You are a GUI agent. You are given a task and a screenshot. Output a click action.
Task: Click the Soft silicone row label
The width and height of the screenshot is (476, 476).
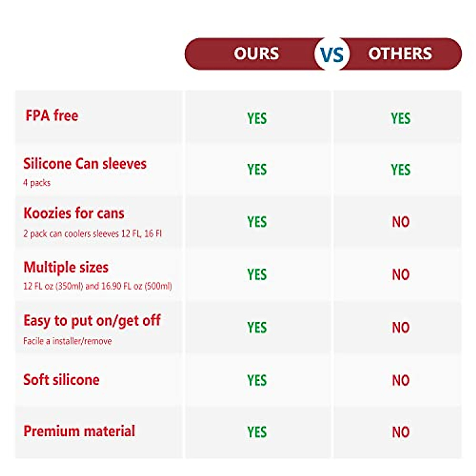[x=61, y=380]
